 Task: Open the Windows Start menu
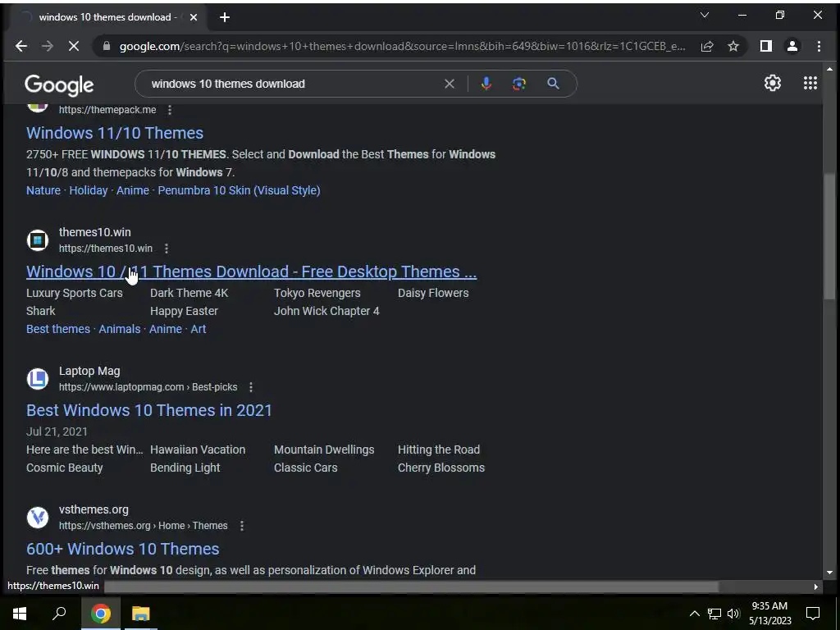tap(20, 614)
